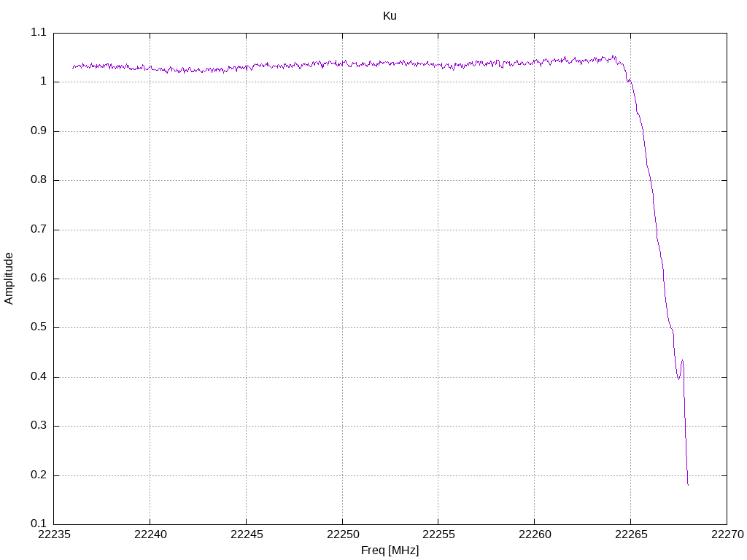Click the x-axis tick label 22250
747x560 pixels.
pyautogui.click(x=342, y=534)
